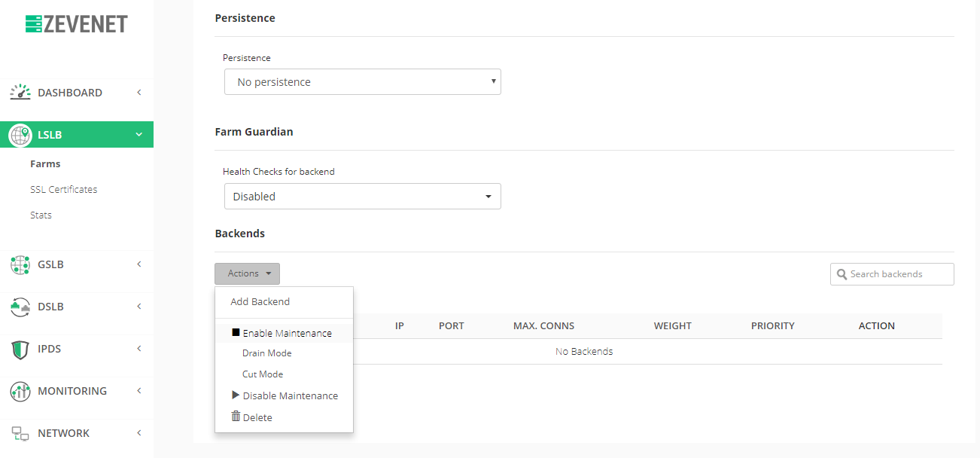Choose Enable Maintenance menu entry
This screenshot has height=458, width=980.
coord(286,333)
